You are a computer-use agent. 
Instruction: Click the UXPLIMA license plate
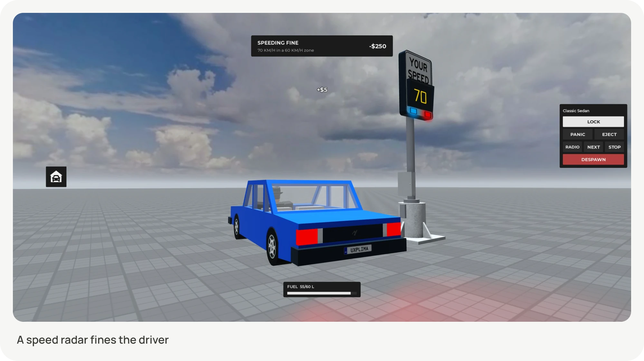click(358, 249)
